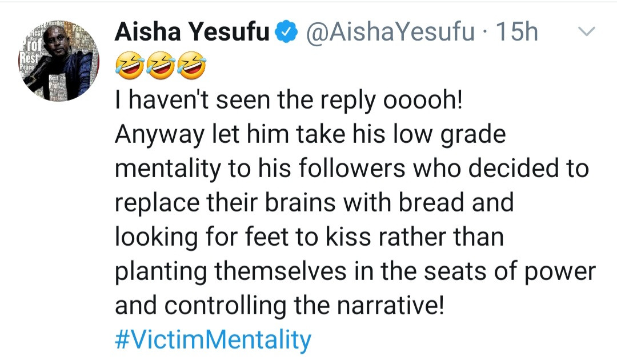This screenshot has height=364, width=617.
Task: Open the tweet options chevron menu
Action: coord(587,32)
